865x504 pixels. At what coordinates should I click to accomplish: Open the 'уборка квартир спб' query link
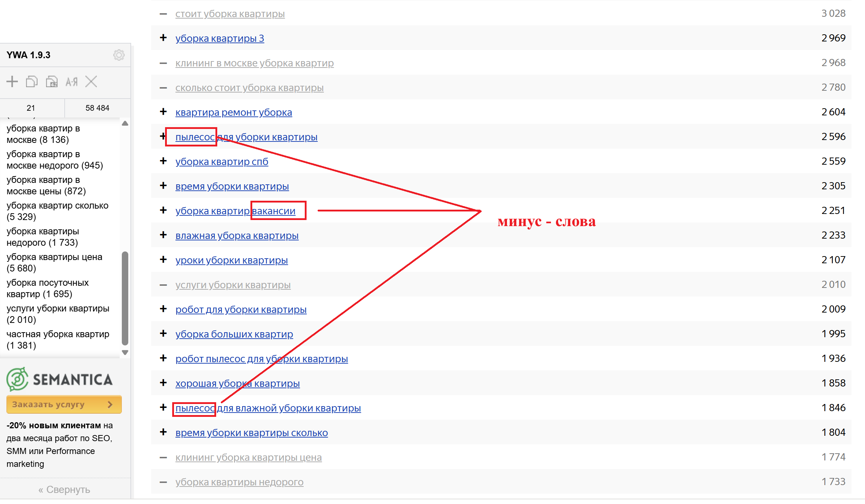(222, 161)
